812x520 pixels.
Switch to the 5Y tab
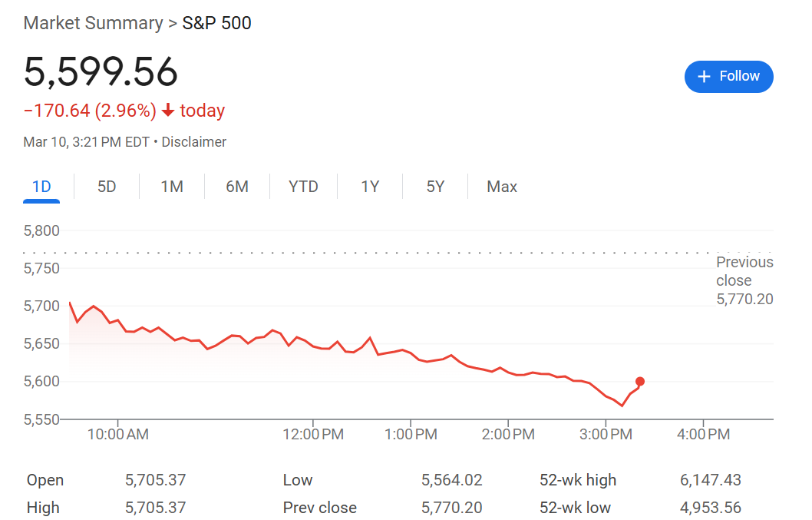435,187
